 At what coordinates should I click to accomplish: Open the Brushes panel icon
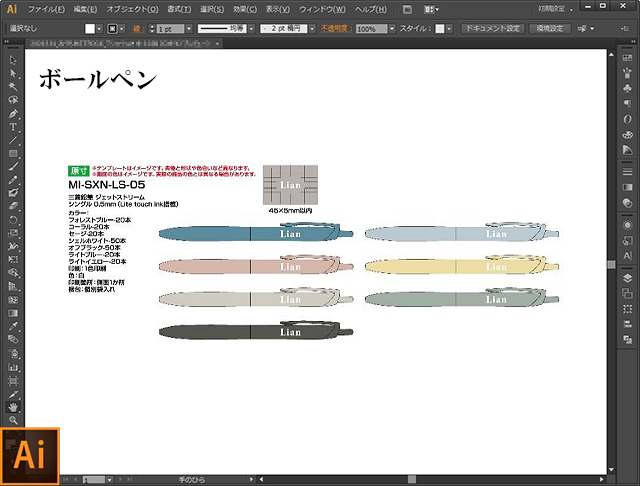coord(627,73)
